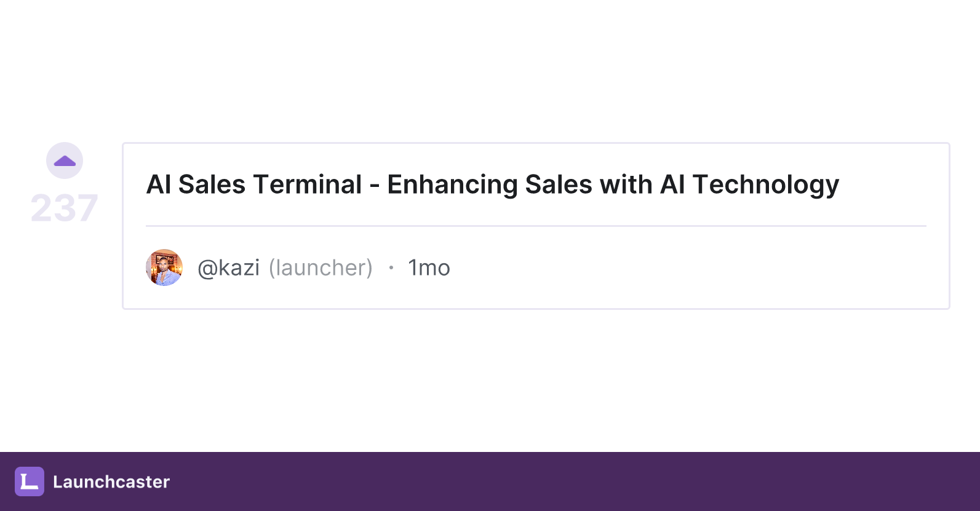Click the "@" symbol before kazi
The width and height of the screenshot is (980, 511).
(208, 269)
